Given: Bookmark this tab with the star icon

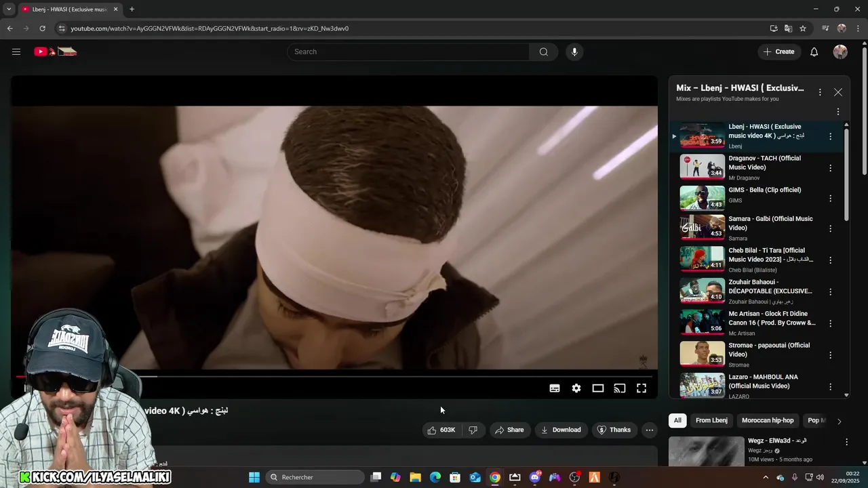Looking at the screenshot, I should (x=803, y=28).
